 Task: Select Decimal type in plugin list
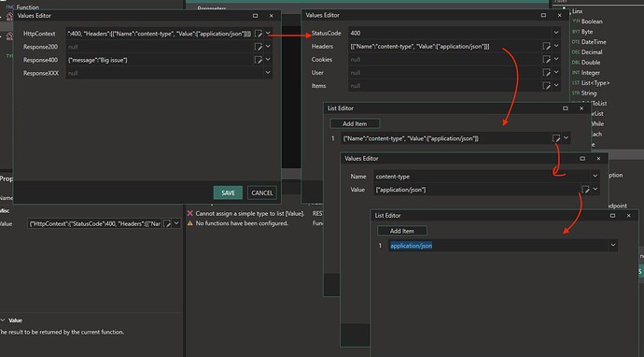592,52
